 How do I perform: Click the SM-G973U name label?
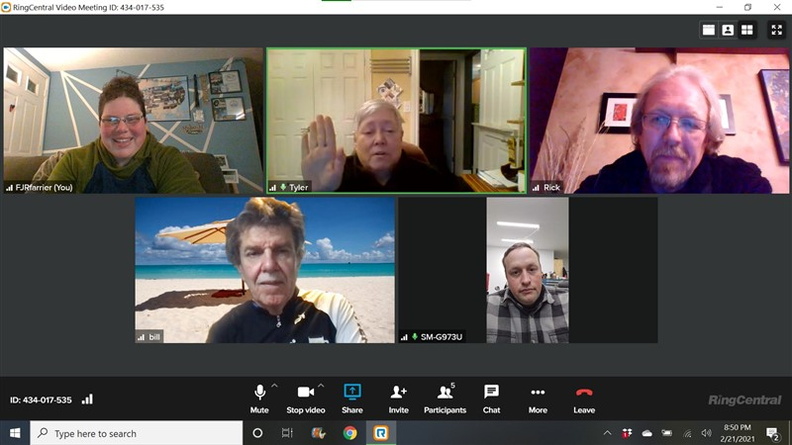(x=441, y=337)
